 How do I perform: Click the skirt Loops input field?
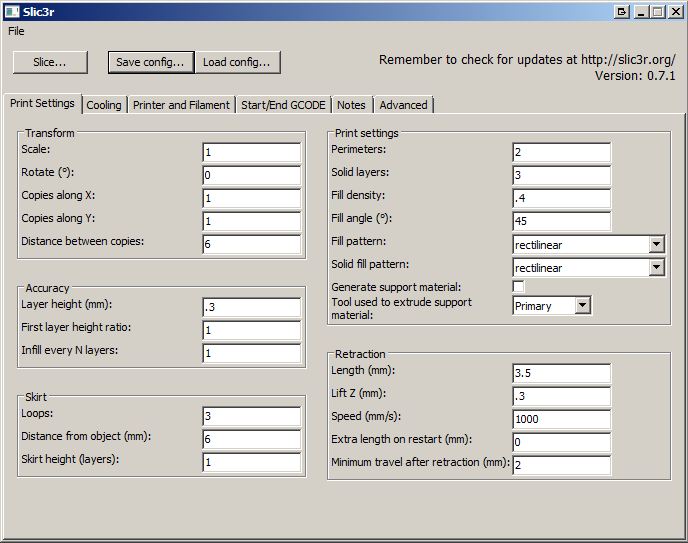[x=251, y=416]
